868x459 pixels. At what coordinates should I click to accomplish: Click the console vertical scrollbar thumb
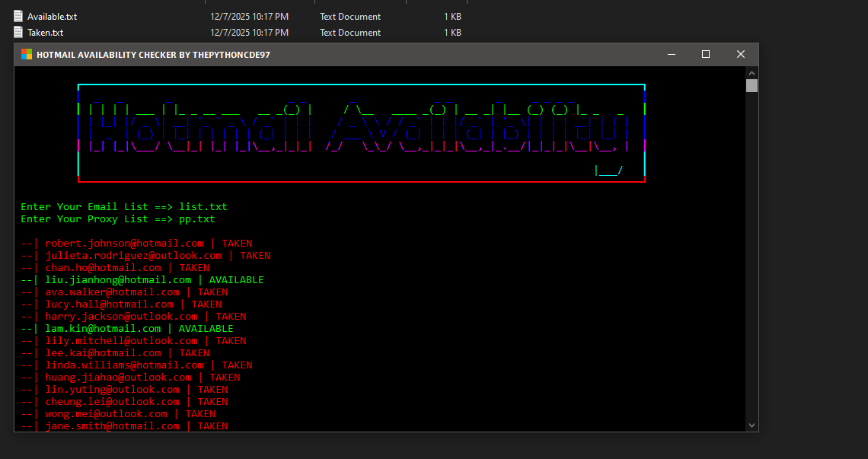click(x=752, y=85)
